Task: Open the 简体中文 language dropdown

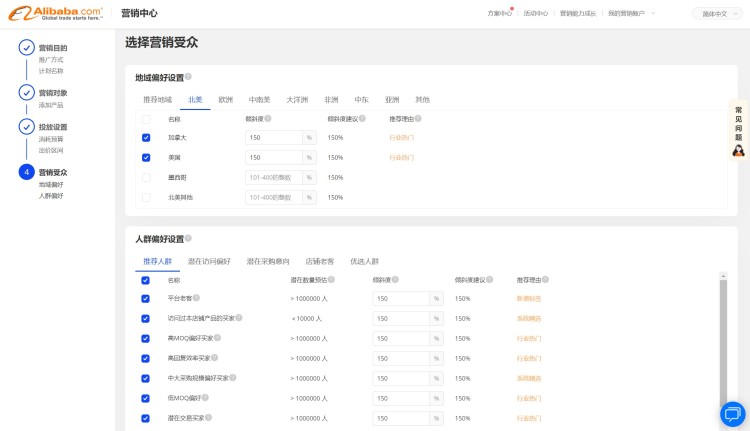Action: tap(717, 13)
